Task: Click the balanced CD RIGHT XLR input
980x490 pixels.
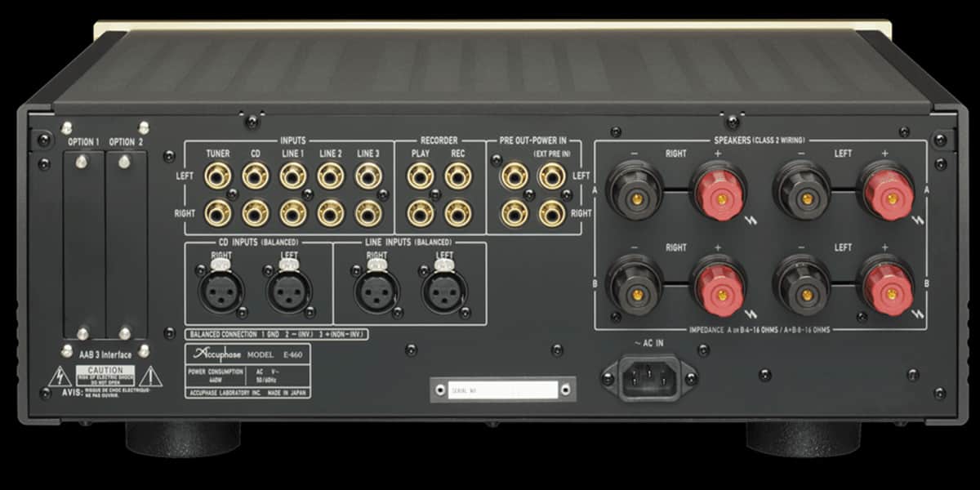Action: click(220, 291)
